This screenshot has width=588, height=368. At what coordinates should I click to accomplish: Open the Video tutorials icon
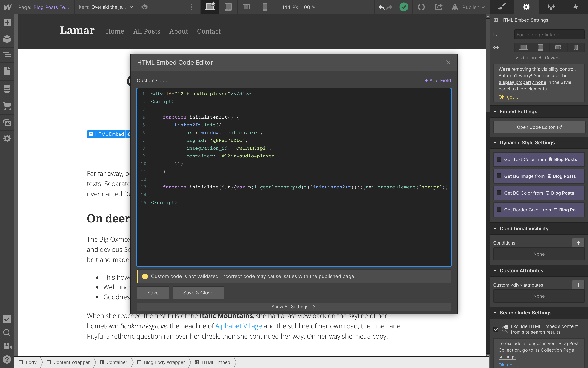(x=7, y=346)
